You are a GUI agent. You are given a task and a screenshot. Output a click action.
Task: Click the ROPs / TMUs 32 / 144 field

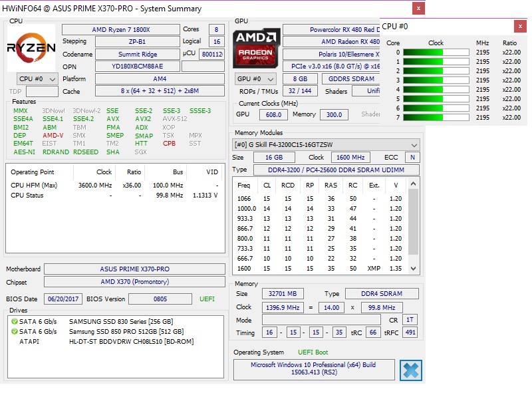300,91
